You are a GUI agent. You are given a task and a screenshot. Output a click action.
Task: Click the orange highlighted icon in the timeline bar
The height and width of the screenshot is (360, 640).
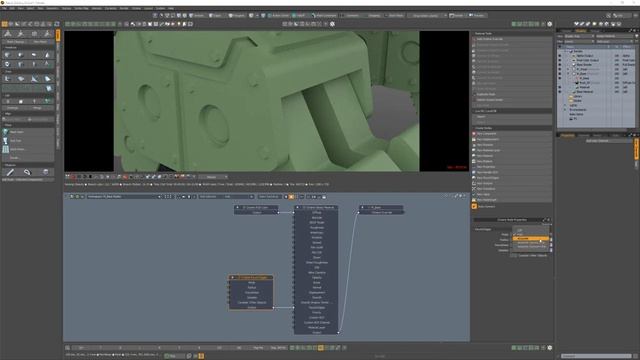pyautogui.click(x=321, y=348)
